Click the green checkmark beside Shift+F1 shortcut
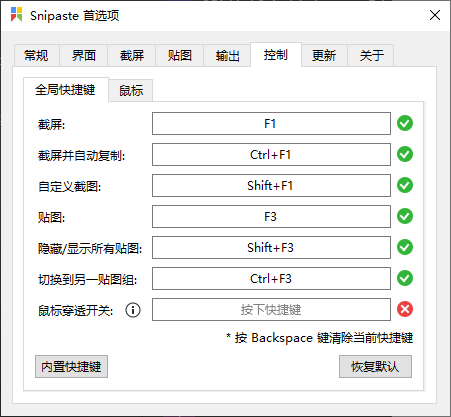 point(405,185)
